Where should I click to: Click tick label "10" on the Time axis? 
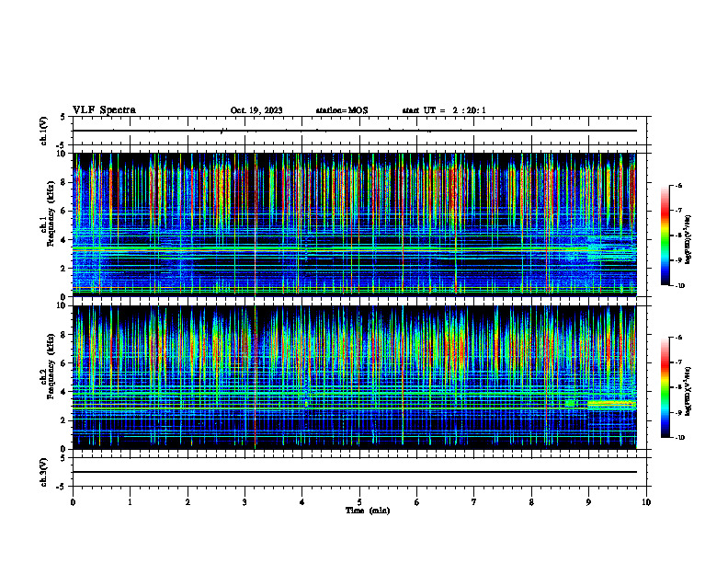(x=646, y=502)
